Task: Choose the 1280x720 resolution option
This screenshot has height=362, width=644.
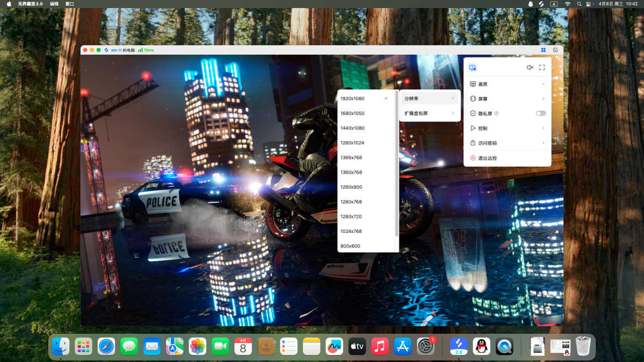Action: (351, 216)
